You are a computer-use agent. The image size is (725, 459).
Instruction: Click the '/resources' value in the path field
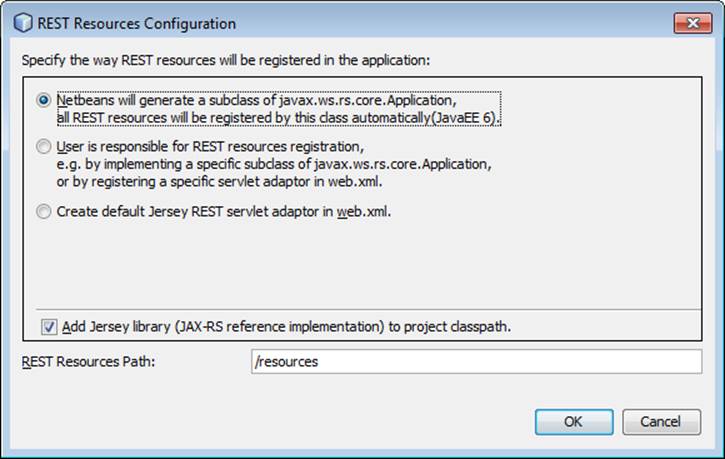(x=288, y=361)
